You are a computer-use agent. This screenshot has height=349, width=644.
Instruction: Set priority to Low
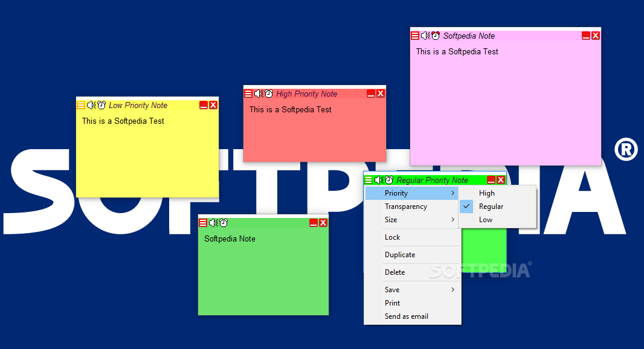point(497,220)
